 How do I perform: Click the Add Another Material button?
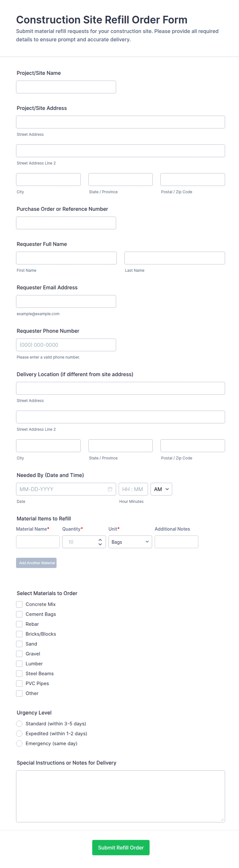pos(36,563)
